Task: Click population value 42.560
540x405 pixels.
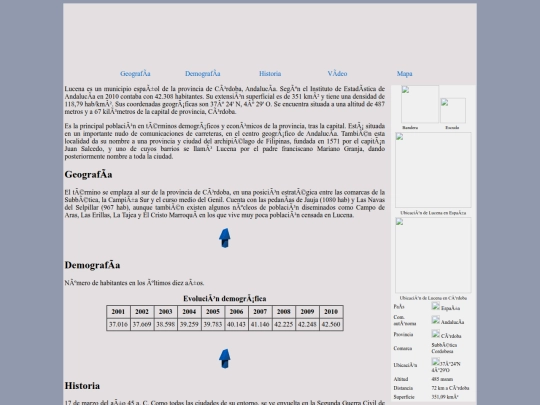Action: click(331, 324)
